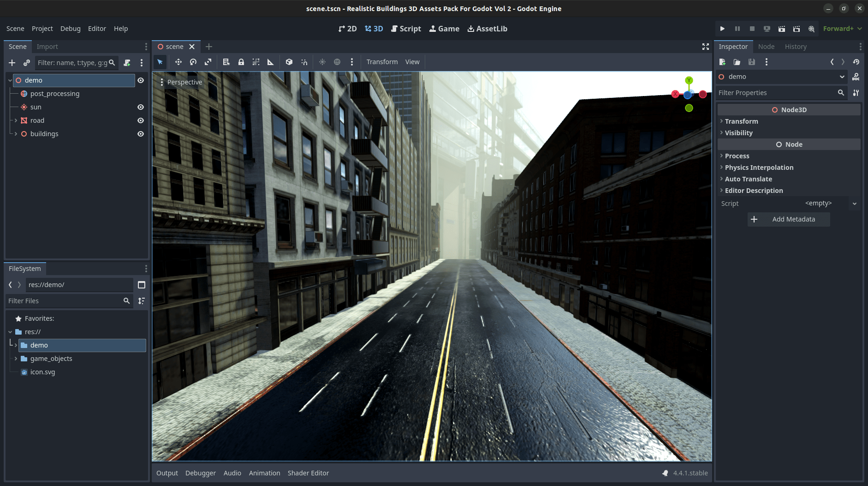This screenshot has width=868, height=486.
Task: Hide the road node
Action: coord(140,120)
